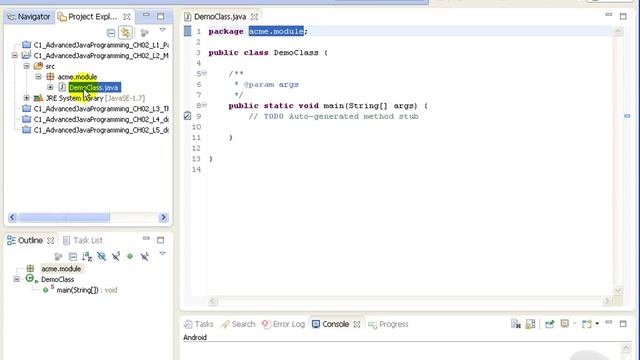Viewport: 640px width, 360px height.
Task: Select acme.module in the Outline
Action: (61, 269)
